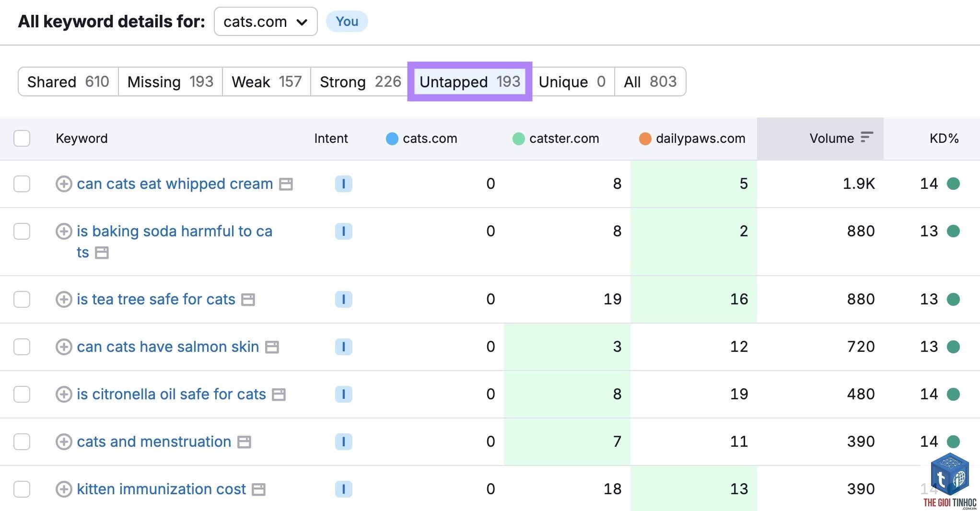Click the orange dailypaws.com color dot

[x=645, y=139]
